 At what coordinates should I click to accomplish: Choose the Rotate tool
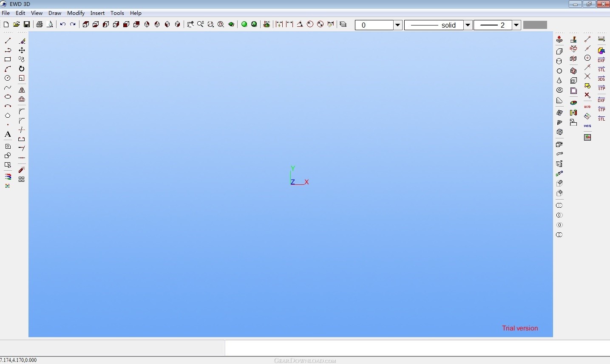[x=22, y=69]
